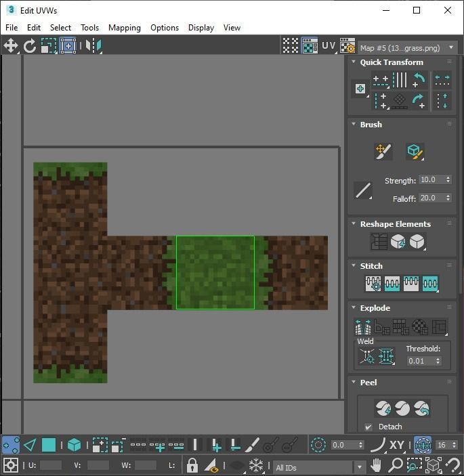
Task: Adjust the Falloff spinner arrows
Action: 448,198
